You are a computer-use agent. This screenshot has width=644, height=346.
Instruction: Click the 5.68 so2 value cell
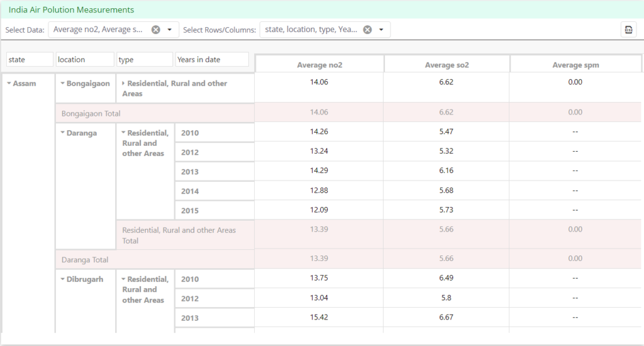[446, 190]
